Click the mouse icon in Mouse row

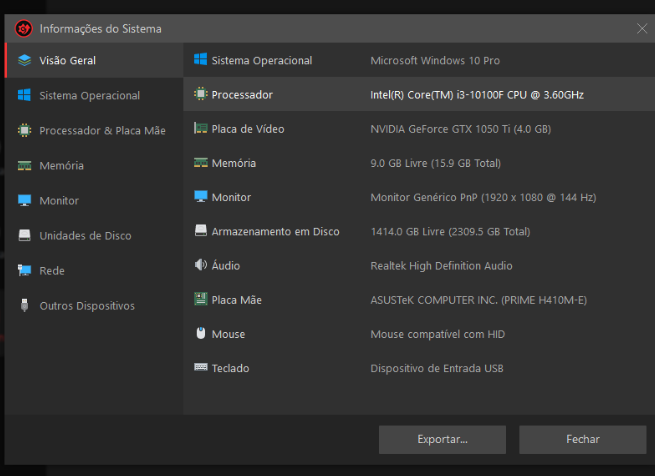pyautogui.click(x=201, y=333)
